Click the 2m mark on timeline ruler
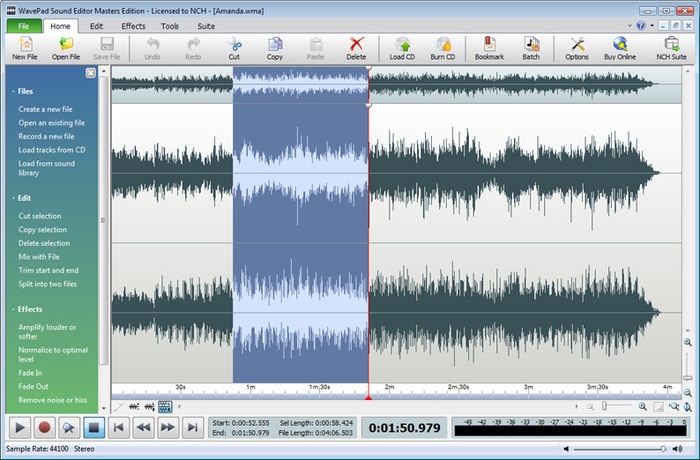This screenshot has height=460, width=700. (x=389, y=386)
